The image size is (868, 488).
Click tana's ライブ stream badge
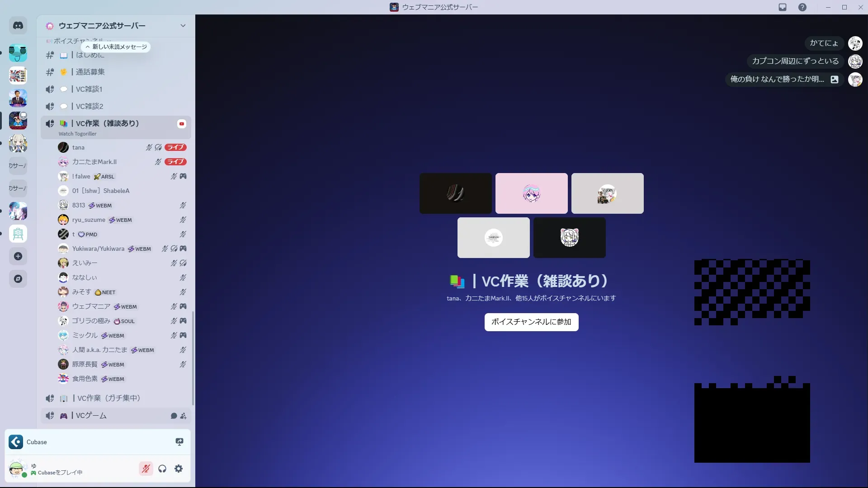coord(175,147)
